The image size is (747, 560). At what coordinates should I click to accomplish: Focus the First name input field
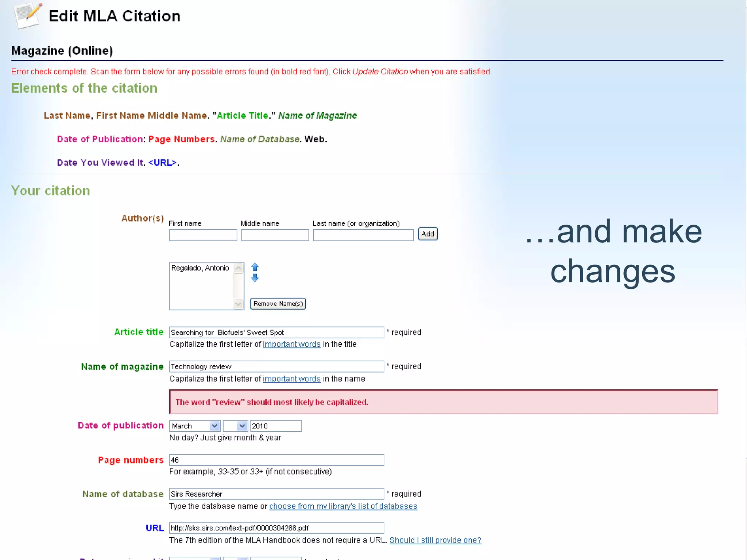[x=203, y=235]
